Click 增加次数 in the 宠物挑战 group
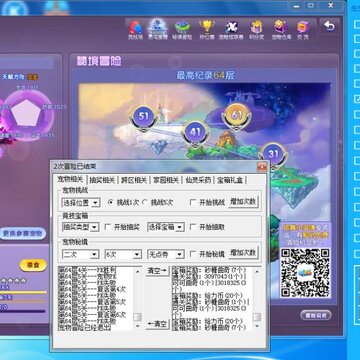The width and height of the screenshot is (360, 360). click(243, 202)
